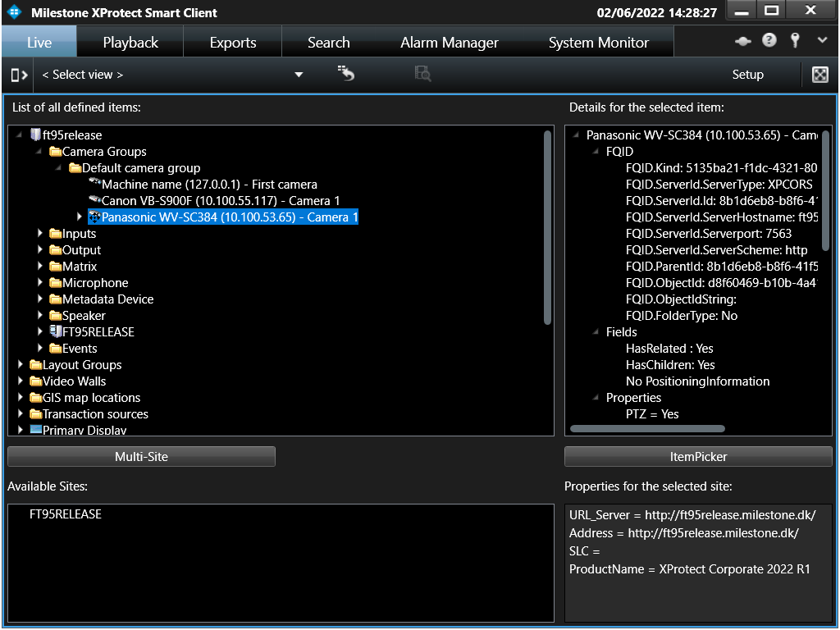Click the Setup button
Viewport: 840px width, 630px height.
(747, 75)
